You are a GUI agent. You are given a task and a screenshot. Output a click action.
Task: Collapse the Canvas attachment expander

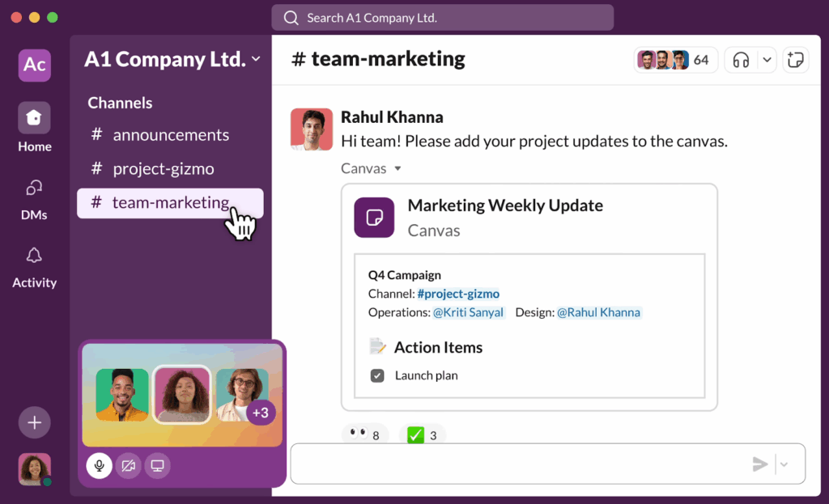[x=397, y=169]
